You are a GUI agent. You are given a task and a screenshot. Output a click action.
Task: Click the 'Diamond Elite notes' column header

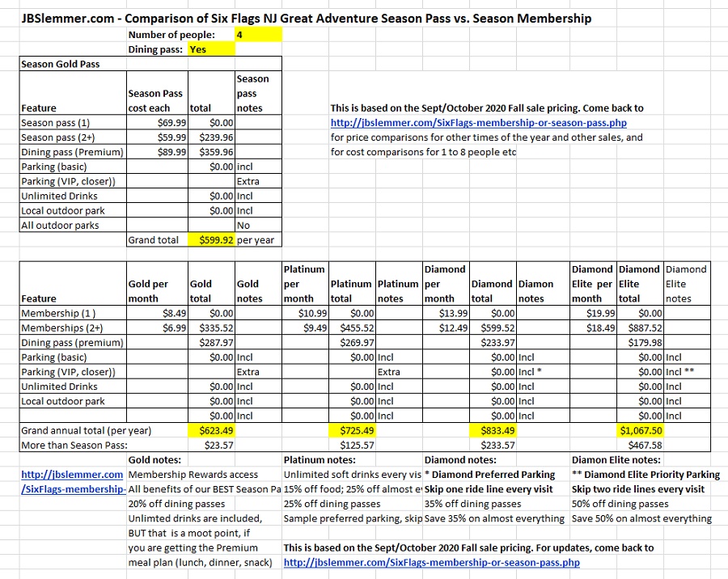coord(687,284)
